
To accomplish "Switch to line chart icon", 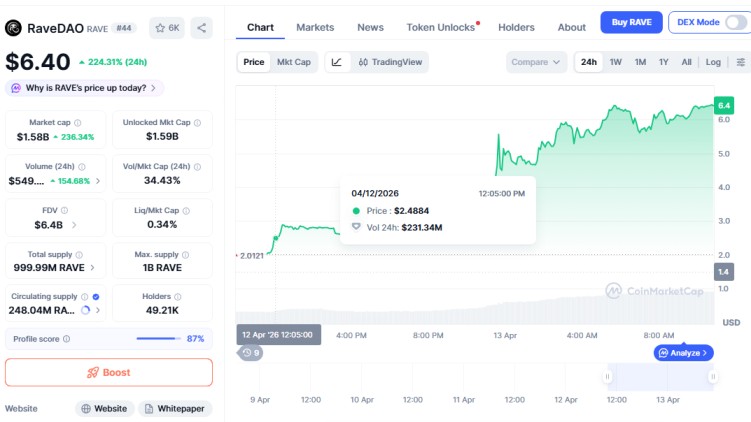I will point(337,62).
